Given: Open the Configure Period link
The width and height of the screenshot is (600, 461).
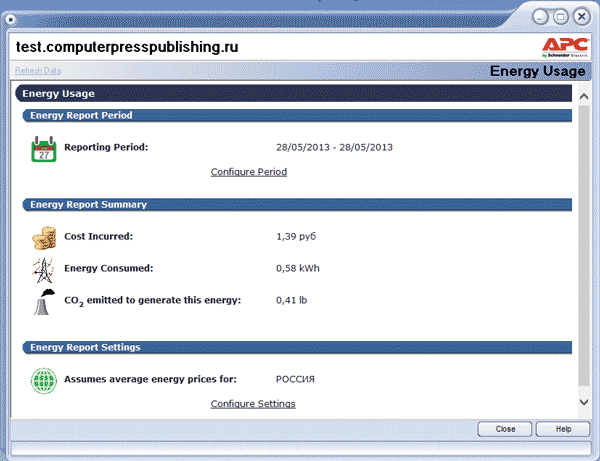Looking at the screenshot, I should 249,172.
